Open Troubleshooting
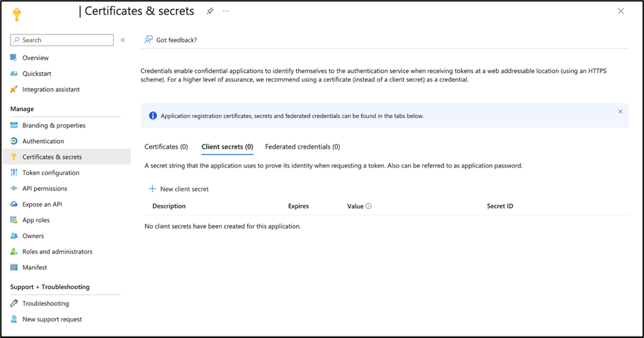The image size is (644, 338). click(46, 303)
